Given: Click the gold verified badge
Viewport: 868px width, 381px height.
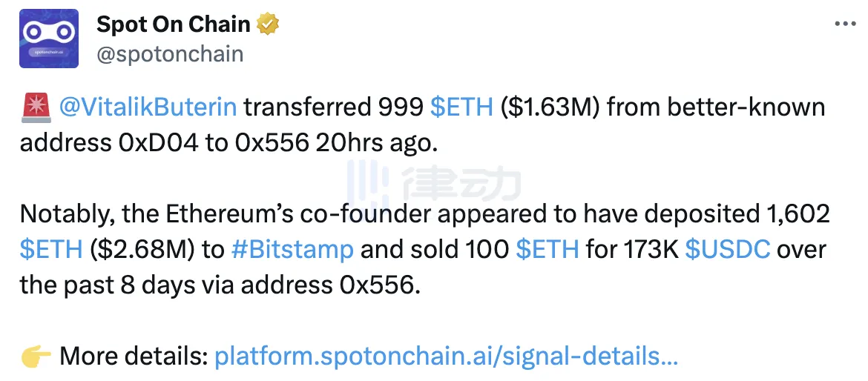Looking at the screenshot, I should click(x=268, y=24).
